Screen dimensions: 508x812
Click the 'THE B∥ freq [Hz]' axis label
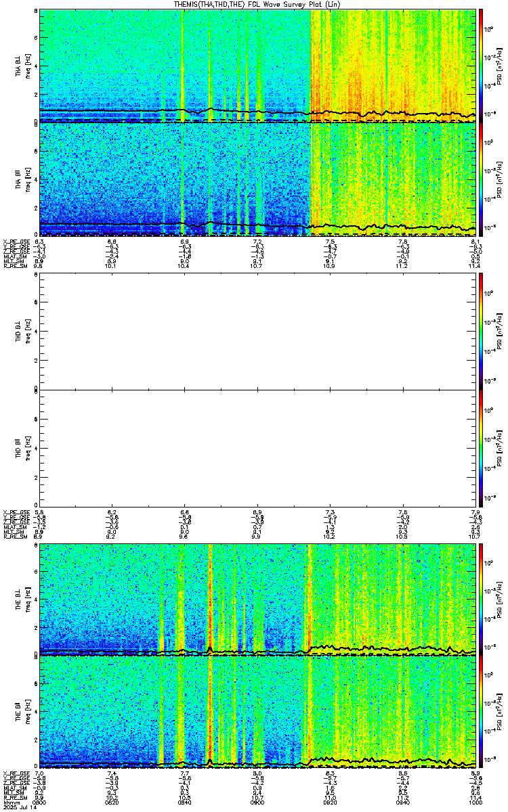pos(22,713)
